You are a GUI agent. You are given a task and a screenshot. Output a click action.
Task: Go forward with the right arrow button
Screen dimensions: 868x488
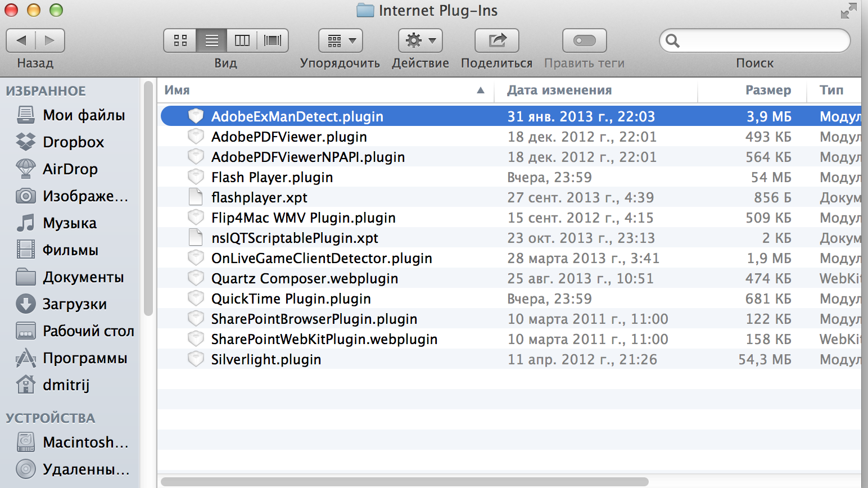click(x=50, y=40)
